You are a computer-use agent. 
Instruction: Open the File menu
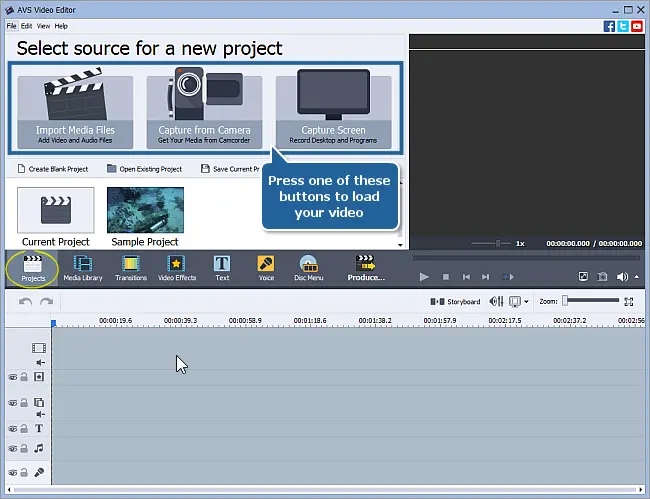pyautogui.click(x=11, y=26)
